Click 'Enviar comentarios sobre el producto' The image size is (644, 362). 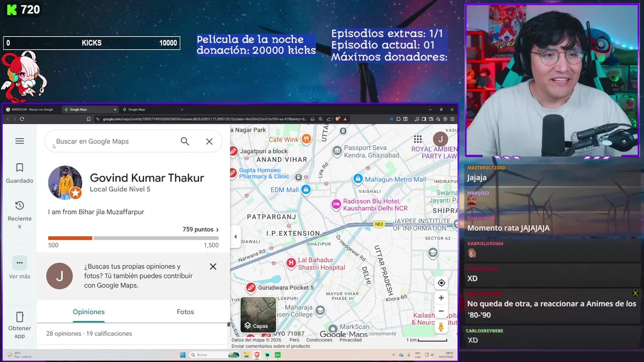pyautogui.click(x=271, y=346)
